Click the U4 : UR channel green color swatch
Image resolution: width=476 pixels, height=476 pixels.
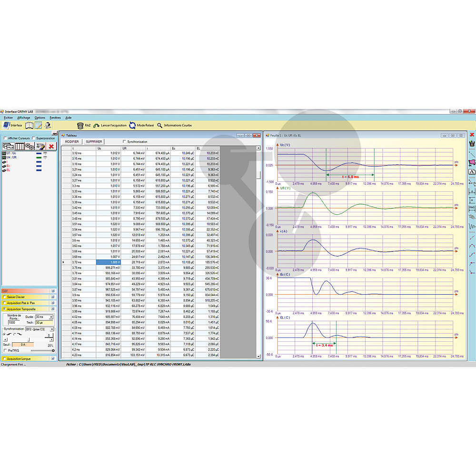pyautogui.click(x=39, y=158)
